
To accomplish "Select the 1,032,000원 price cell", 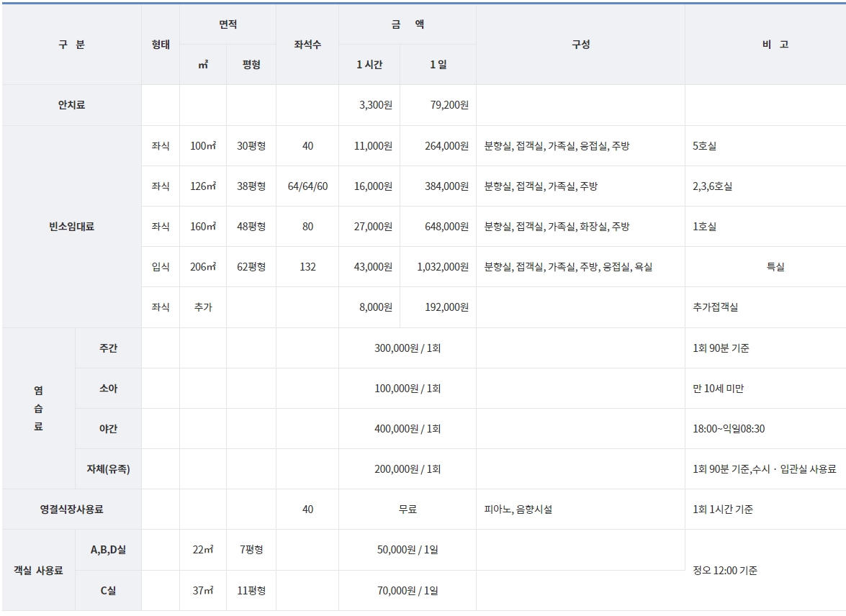I will tap(443, 267).
